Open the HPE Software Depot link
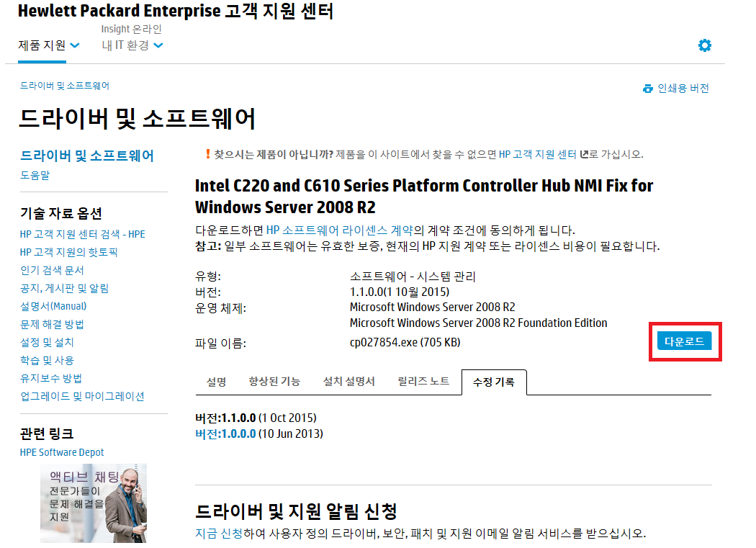Screen dimensions: 756x548 pyautogui.click(x=62, y=452)
